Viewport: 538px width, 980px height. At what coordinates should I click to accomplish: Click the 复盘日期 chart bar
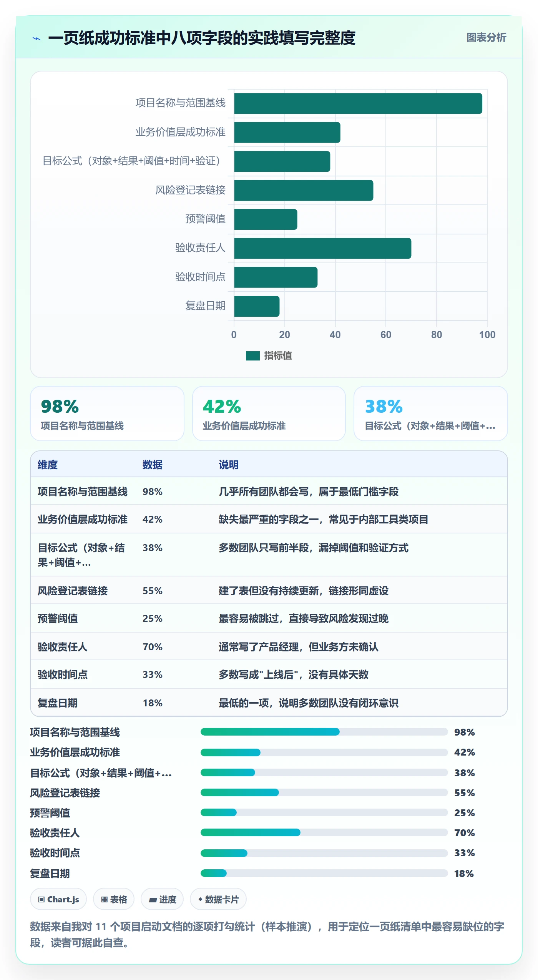click(257, 306)
